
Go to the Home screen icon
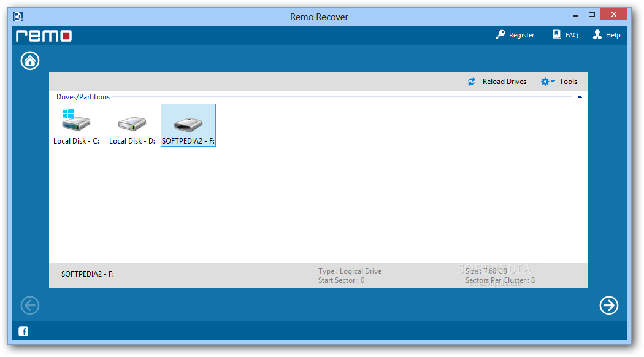click(x=30, y=61)
